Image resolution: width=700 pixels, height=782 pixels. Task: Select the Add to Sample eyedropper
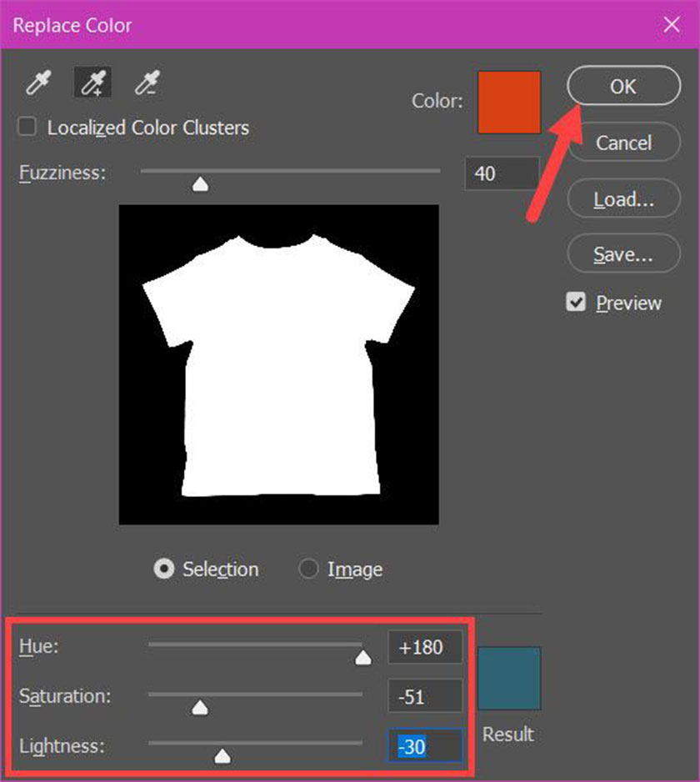(92, 83)
